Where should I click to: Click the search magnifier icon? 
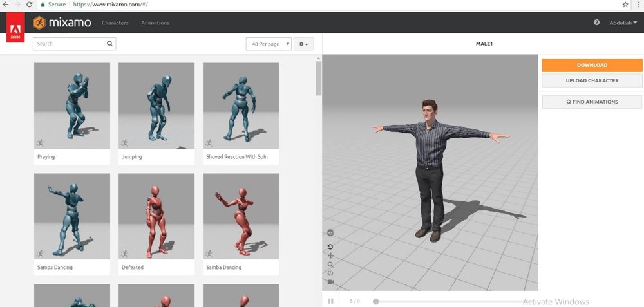[109, 44]
